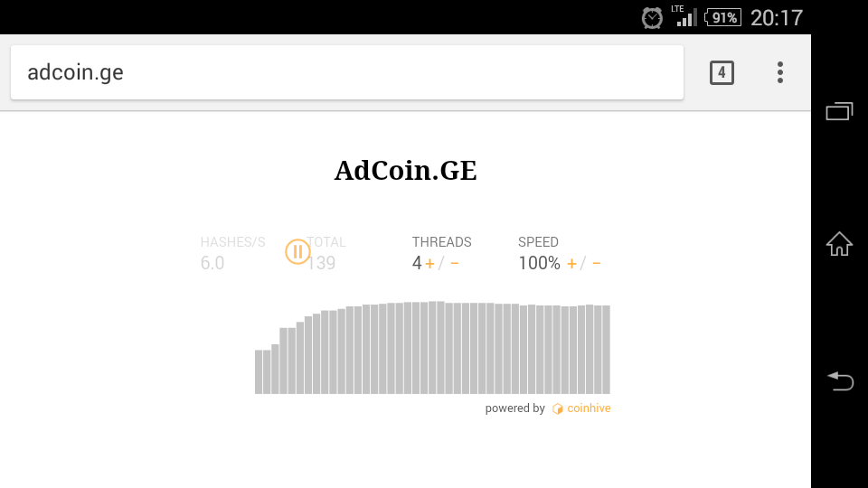This screenshot has height=488, width=868.
Task: Decrease speed percentage with minus sign
Action: click(x=597, y=264)
